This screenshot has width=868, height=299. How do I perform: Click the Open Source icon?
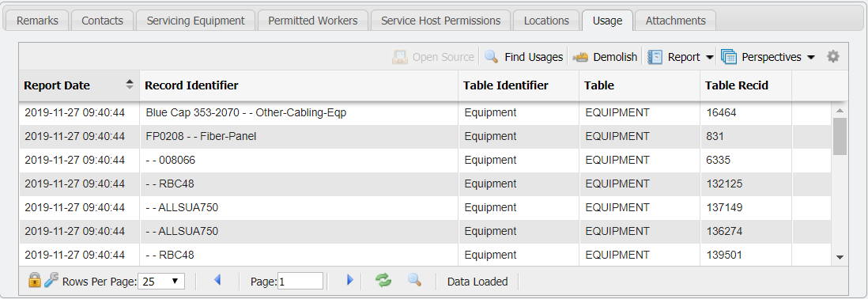pos(400,56)
